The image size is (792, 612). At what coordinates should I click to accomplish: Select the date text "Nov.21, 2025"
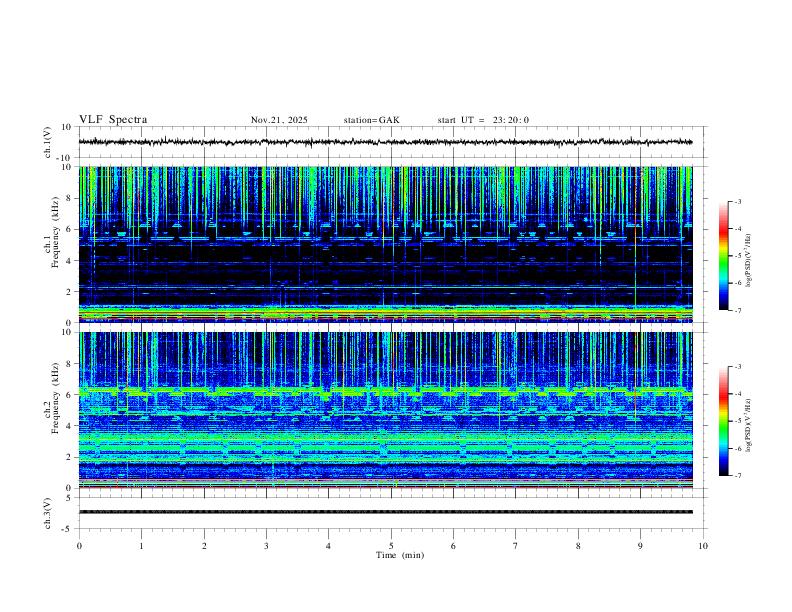279,120
